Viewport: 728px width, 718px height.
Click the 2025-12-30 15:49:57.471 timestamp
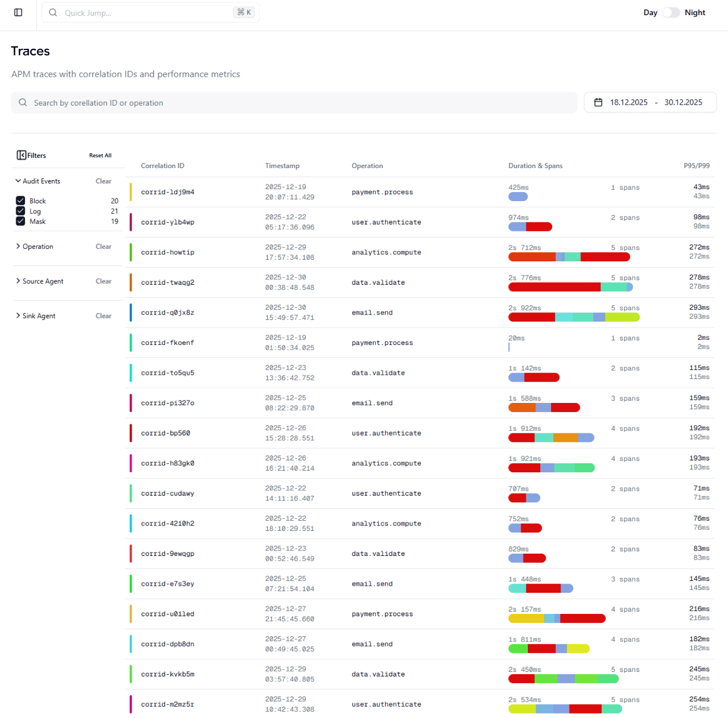pyautogui.click(x=290, y=312)
